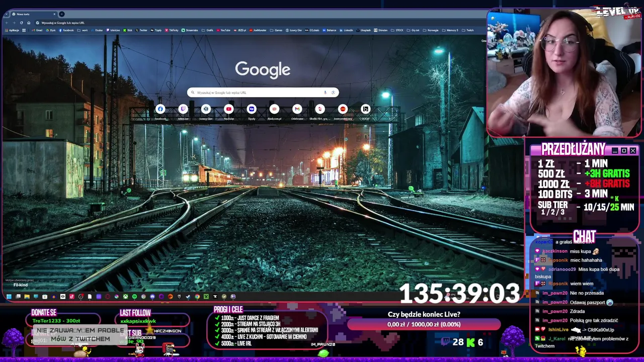This screenshot has height=362, width=644.
Task: Open the Dysk bookmark
Action: 51,30
